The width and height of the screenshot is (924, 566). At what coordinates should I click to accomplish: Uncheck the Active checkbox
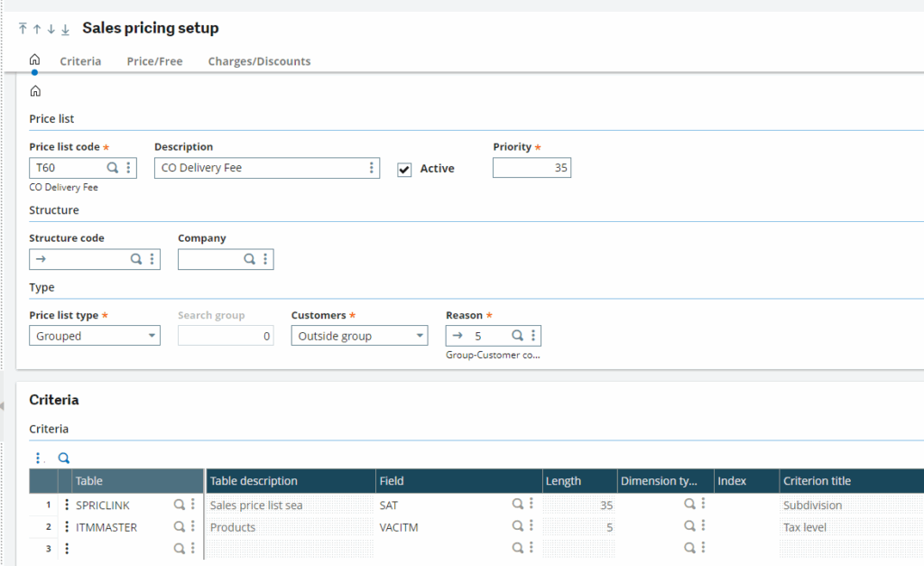coord(404,169)
